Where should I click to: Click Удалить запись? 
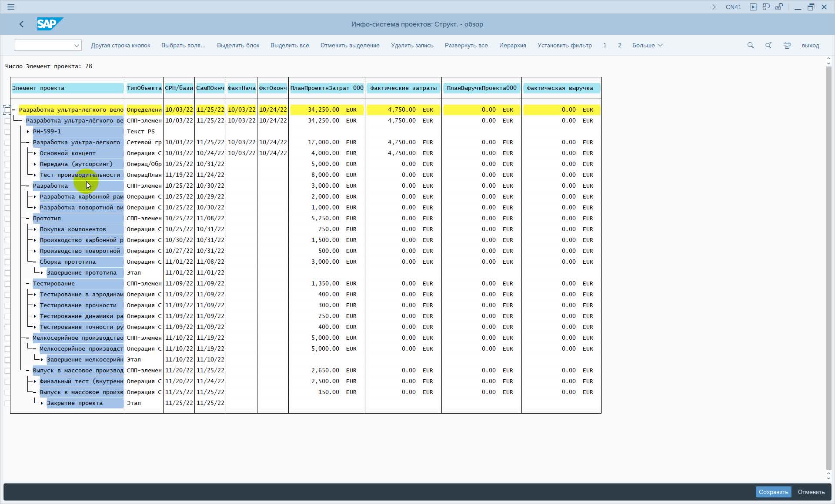tap(412, 45)
